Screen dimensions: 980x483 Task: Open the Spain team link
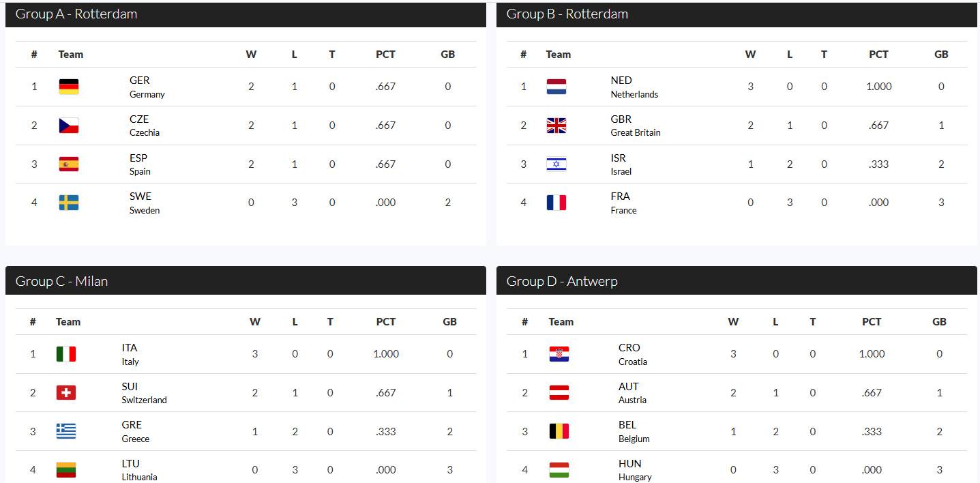point(139,164)
